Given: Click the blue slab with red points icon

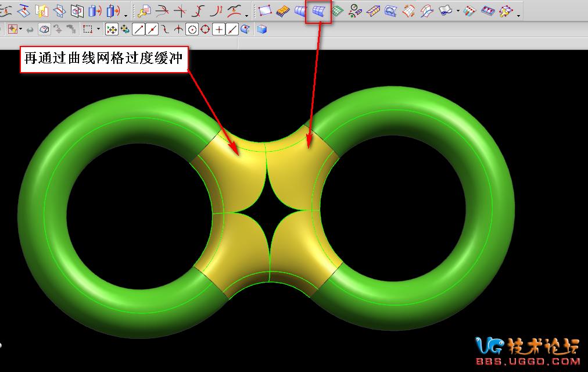Looking at the screenshot, I should 487,11.
